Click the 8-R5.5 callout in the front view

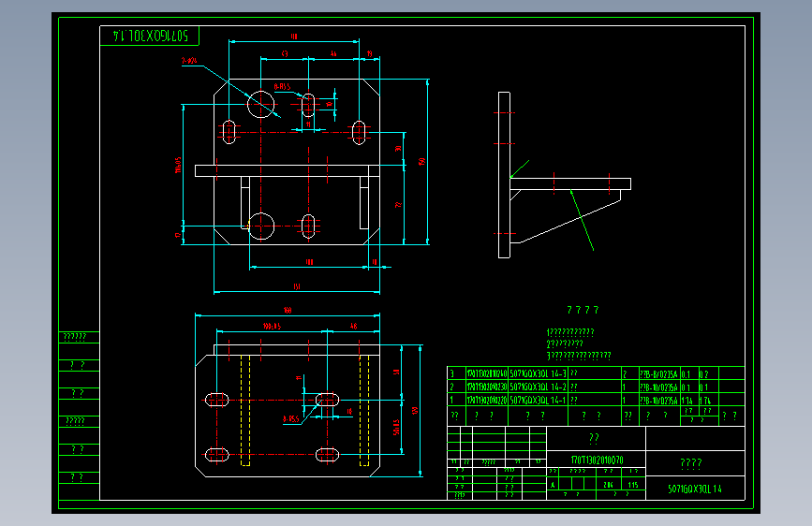(282, 86)
